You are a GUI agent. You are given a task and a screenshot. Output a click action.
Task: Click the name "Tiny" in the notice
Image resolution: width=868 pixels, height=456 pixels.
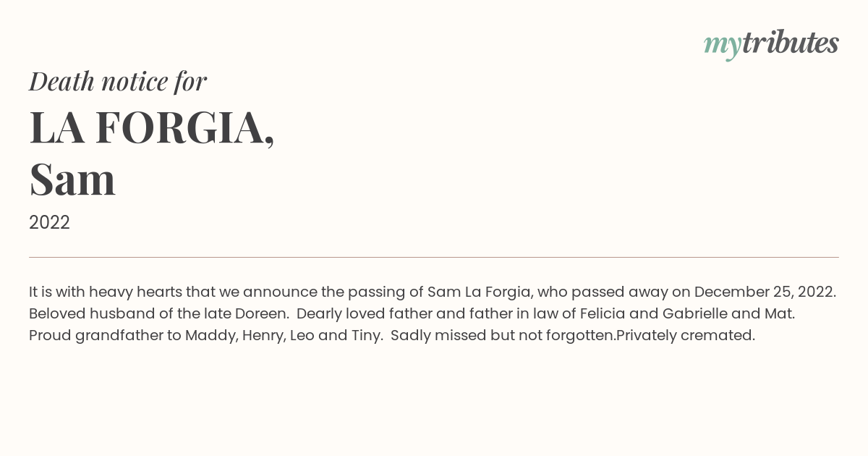click(x=365, y=336)
